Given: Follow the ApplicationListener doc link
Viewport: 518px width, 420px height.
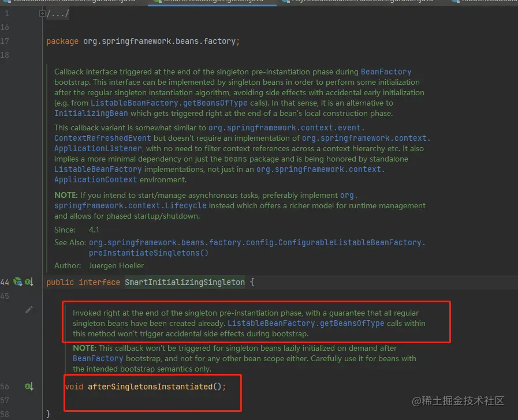Looking at the screenshot, I should pyautogui.click(x=98, y=148).
